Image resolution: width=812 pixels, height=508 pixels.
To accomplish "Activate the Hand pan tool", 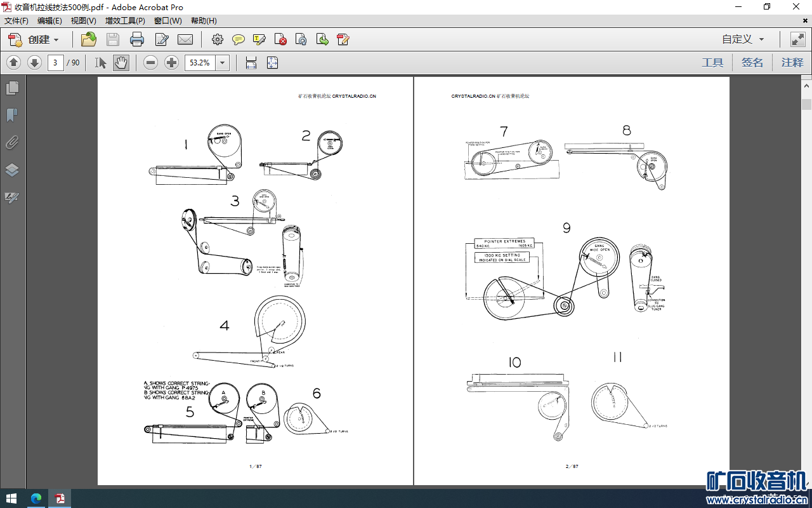I will [x=121, y=63].
